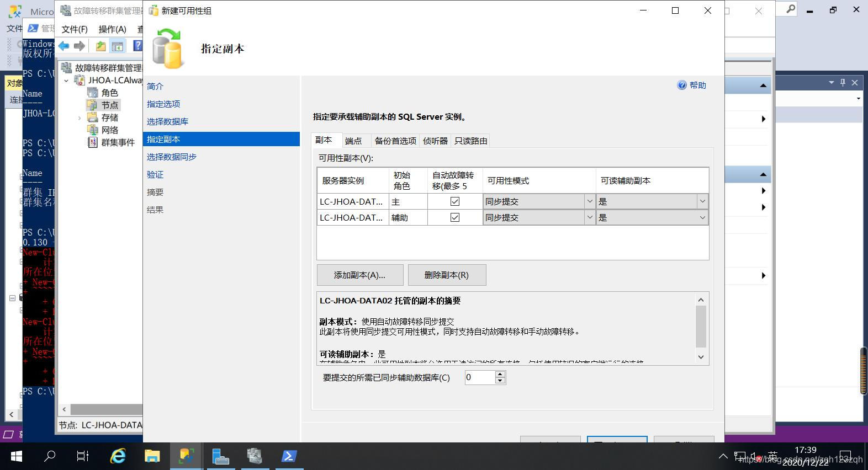Open the dropdown arrow in SSMS right panel header

pos(832,83)
